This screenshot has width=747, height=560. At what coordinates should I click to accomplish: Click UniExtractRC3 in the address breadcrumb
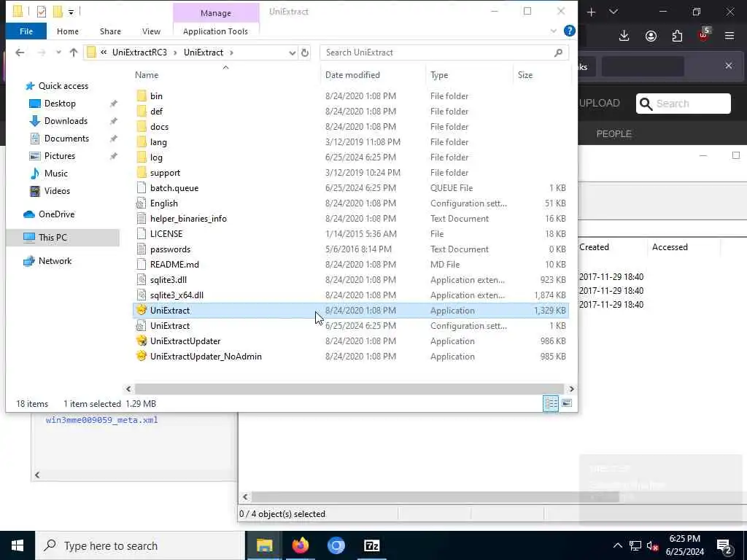pos(139,52)
